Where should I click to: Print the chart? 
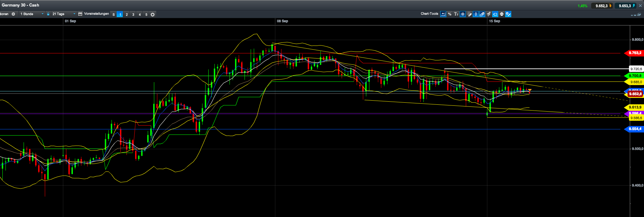tap(502, 14)
